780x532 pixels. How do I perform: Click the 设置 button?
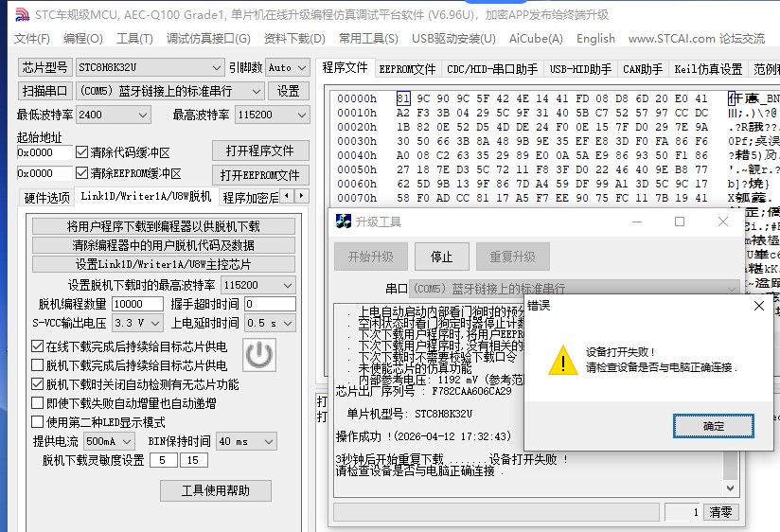pos(289,91)
